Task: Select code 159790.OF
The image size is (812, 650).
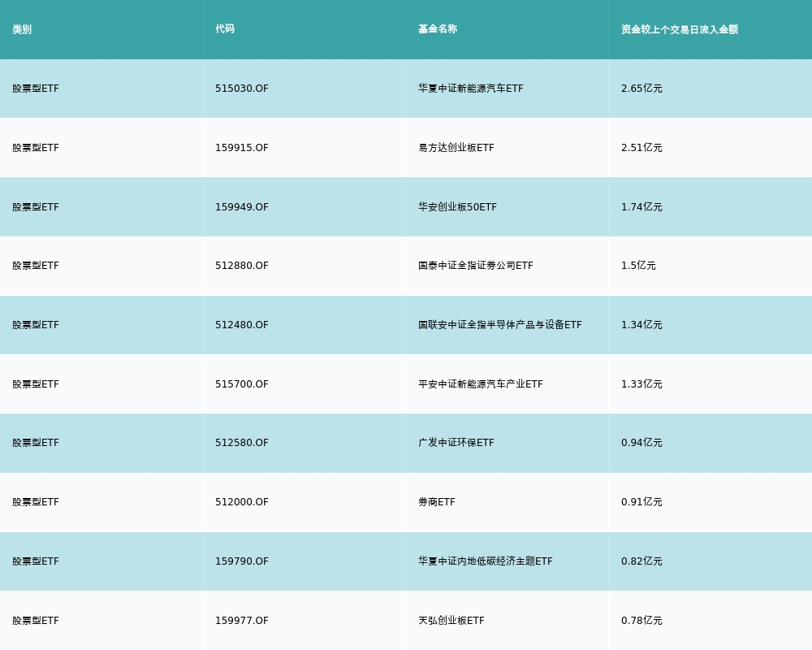Action: (242, 561)
